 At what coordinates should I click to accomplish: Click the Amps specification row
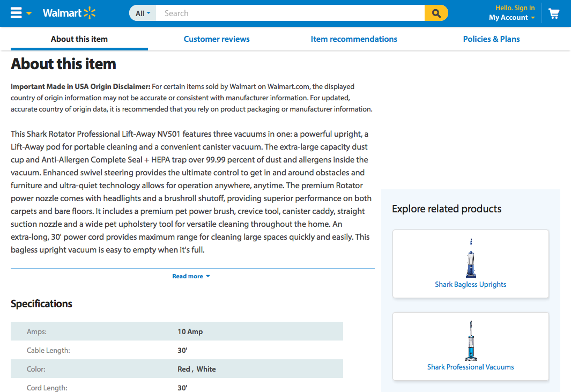[176, 331]
